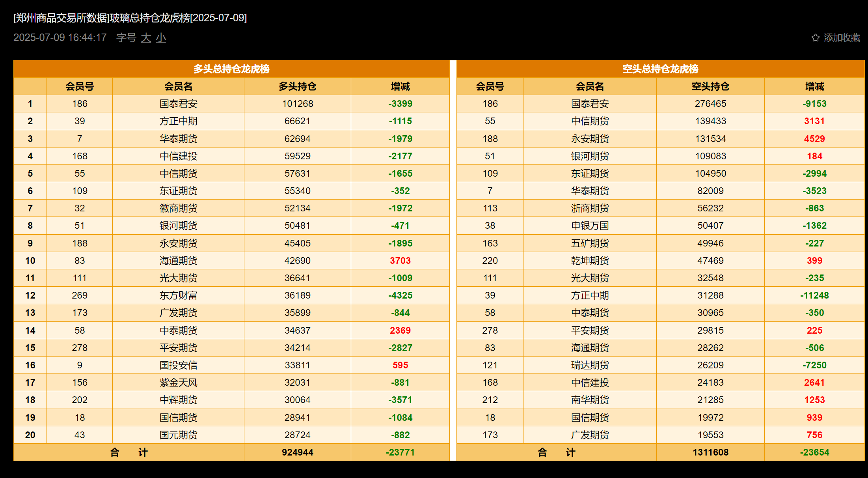Select short position value 131534
This screenshot has width=868, height=478.
(710, 139)
